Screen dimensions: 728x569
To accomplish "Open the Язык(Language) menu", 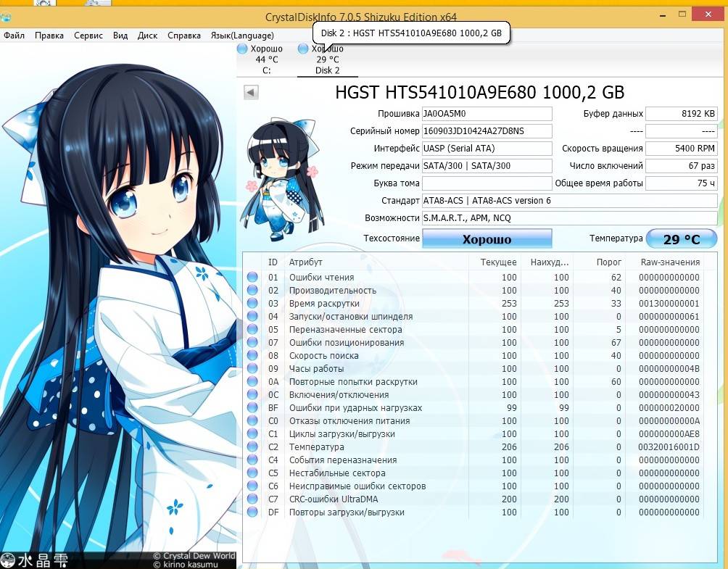I will (x=242, y=36).
